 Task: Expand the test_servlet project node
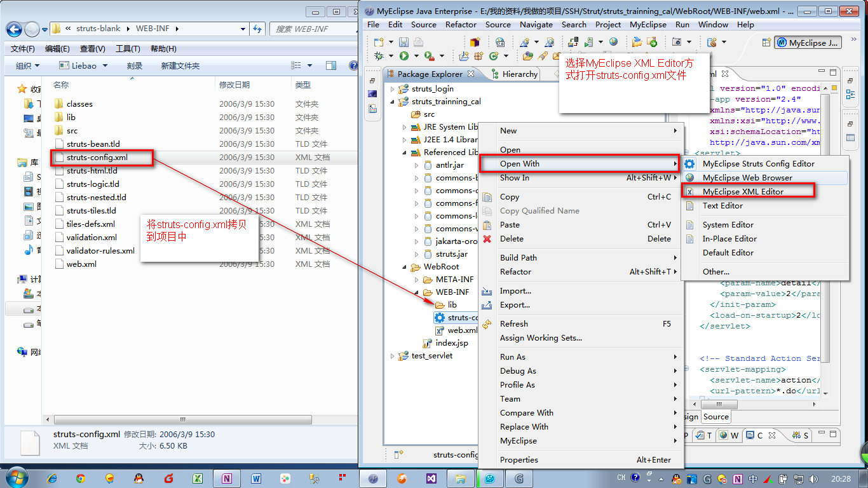392,356
